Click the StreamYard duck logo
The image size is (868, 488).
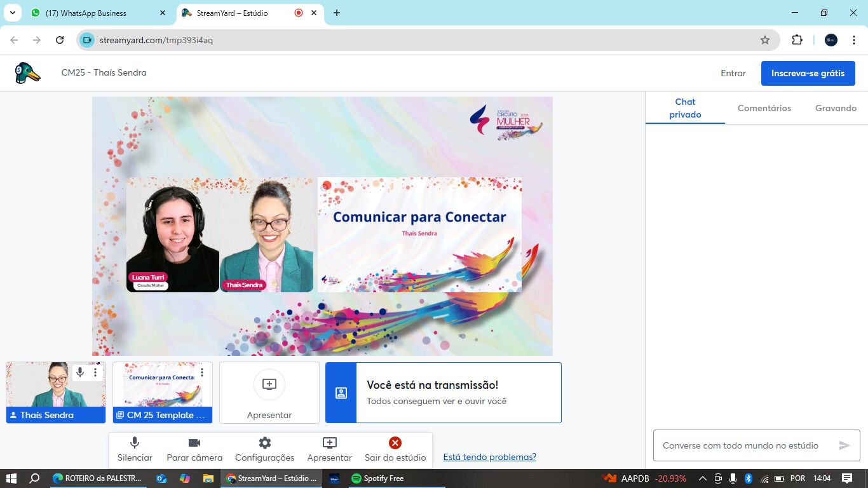pyautogui.click(x=27, y=73)
